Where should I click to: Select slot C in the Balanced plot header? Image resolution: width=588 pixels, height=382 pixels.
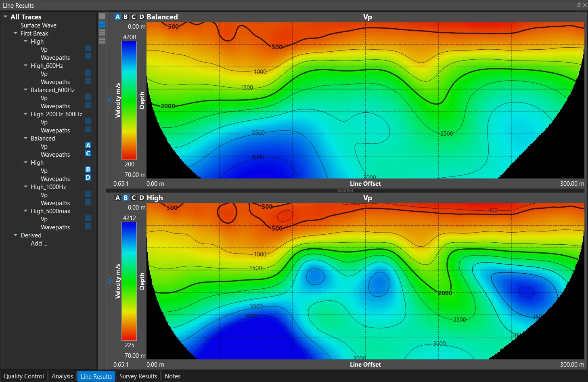click(x=134, y=17)
